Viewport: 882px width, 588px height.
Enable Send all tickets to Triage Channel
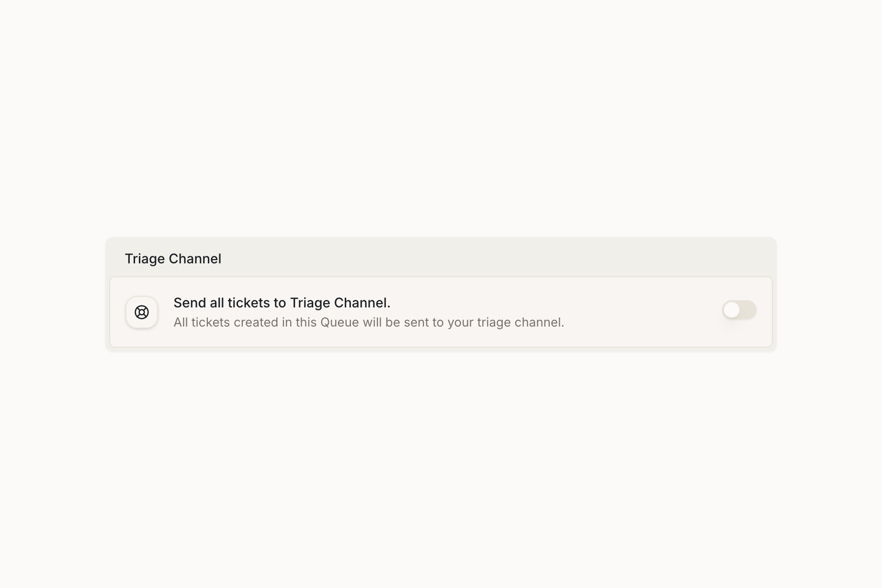739,310
